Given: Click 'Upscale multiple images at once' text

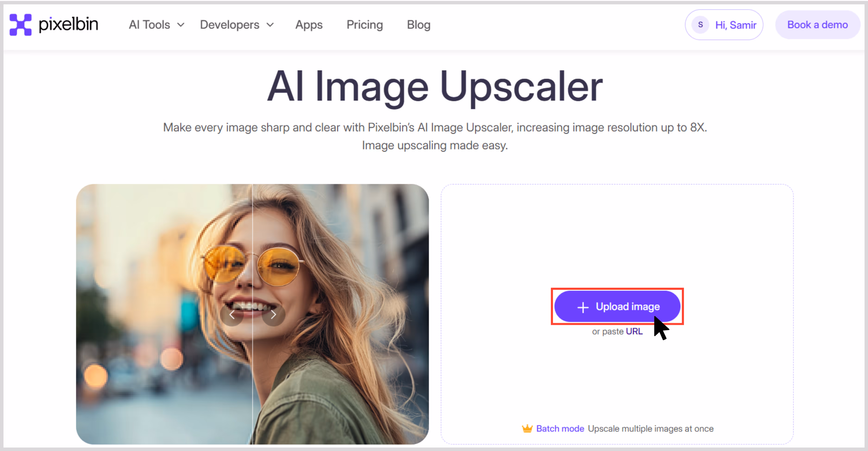Looking at the screenshot, I should (651, 428).
